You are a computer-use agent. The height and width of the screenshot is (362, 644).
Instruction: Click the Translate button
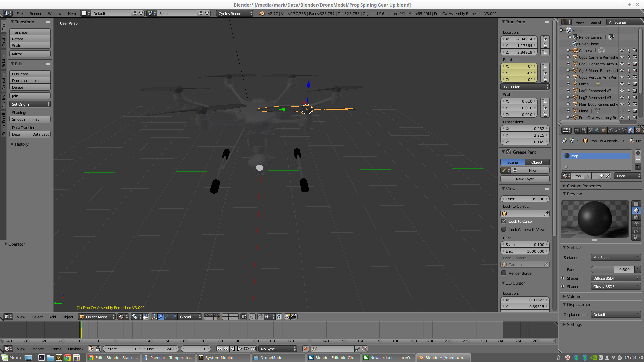[x=30, y=32]
